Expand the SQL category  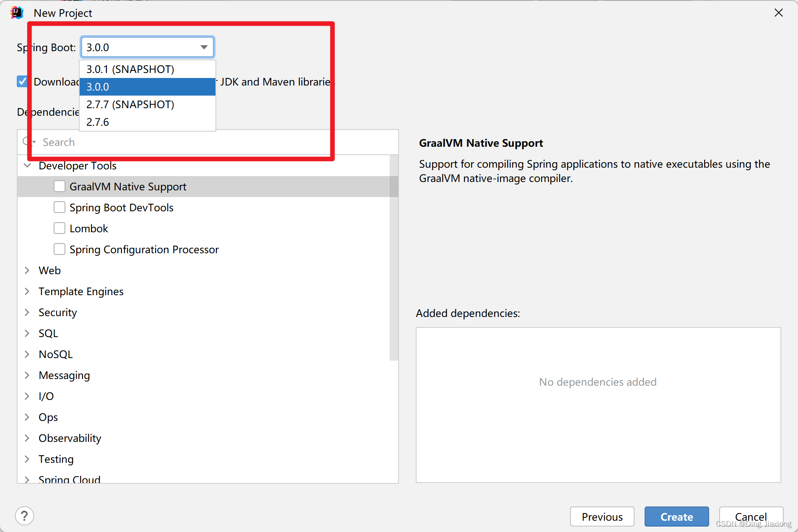(27, 333)
